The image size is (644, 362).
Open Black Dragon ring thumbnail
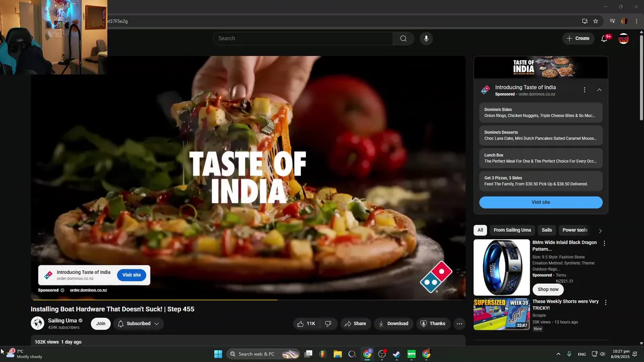click(502, 267)
